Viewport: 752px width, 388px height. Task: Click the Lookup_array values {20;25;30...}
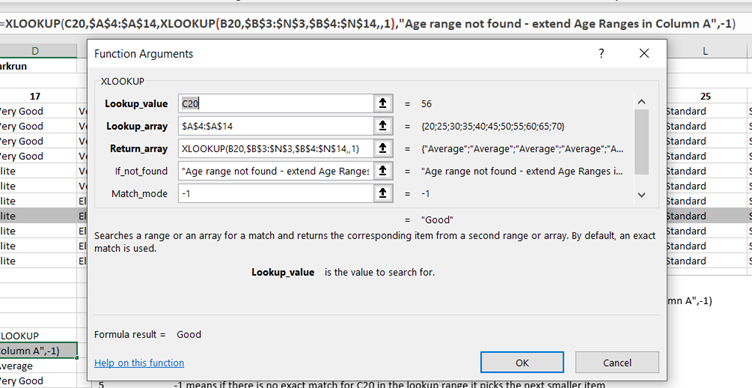[x=493, y=126]
